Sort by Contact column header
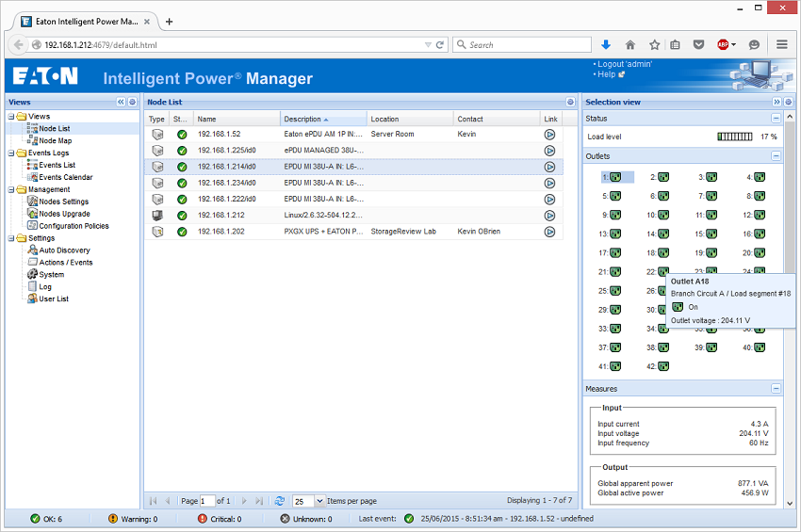 (x=497, y=119)
